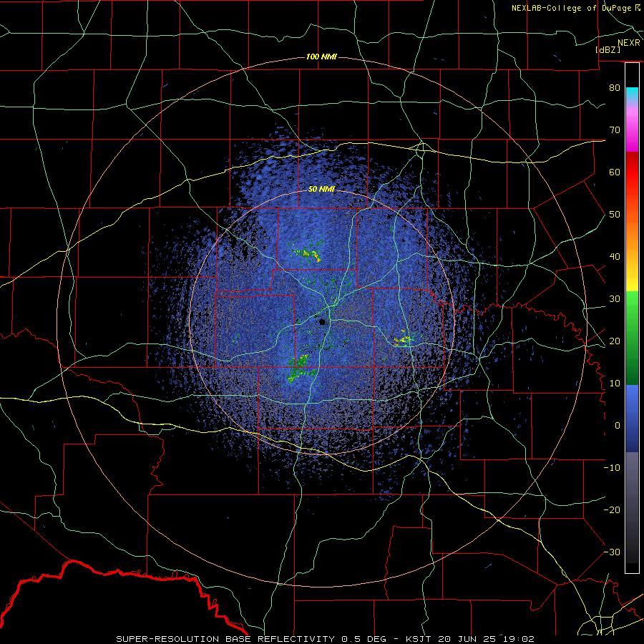Pick the pink-magenta segment of the color bar
Viewport: 644px width, 644px height.
click(x=632, y=128)
